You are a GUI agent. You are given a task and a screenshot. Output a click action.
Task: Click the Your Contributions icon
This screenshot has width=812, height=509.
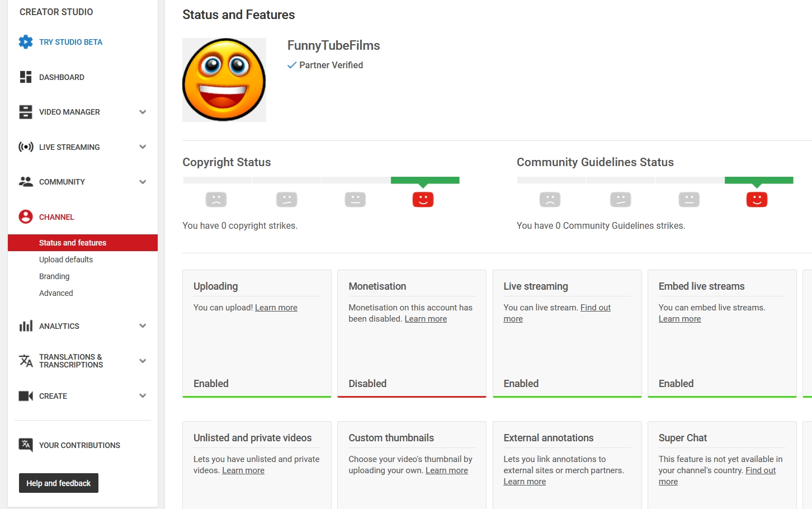click(x=26, y=445)
